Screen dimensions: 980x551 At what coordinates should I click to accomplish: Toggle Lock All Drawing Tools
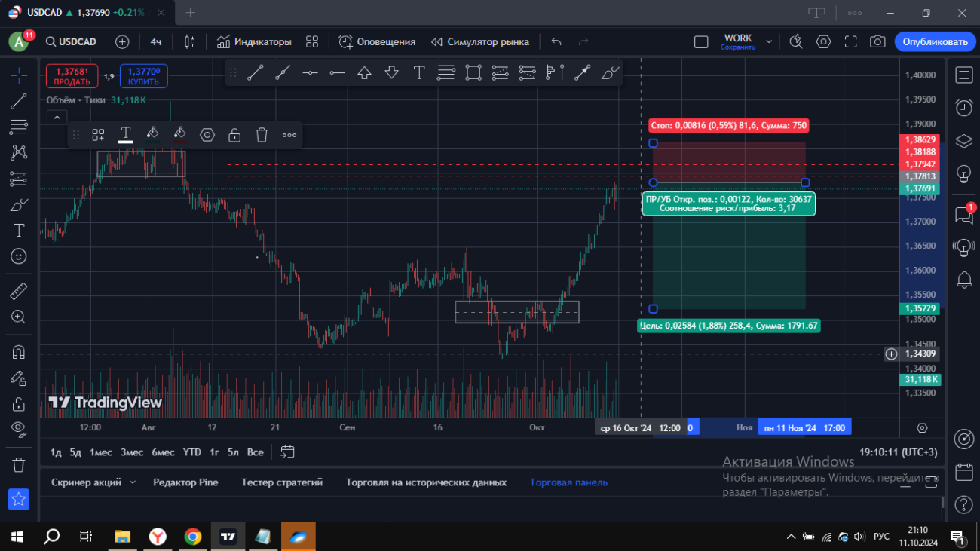tap(19, 404)
